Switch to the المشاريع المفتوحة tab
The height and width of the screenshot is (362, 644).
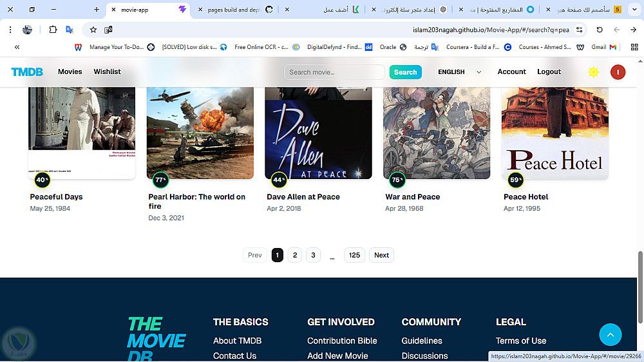(x=496, y=10)
